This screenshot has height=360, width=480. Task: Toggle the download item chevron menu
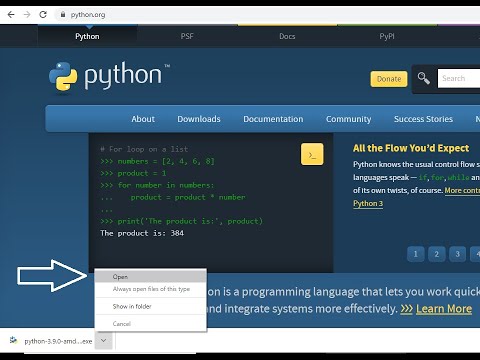pyautogui.click(x=103, y=341)
